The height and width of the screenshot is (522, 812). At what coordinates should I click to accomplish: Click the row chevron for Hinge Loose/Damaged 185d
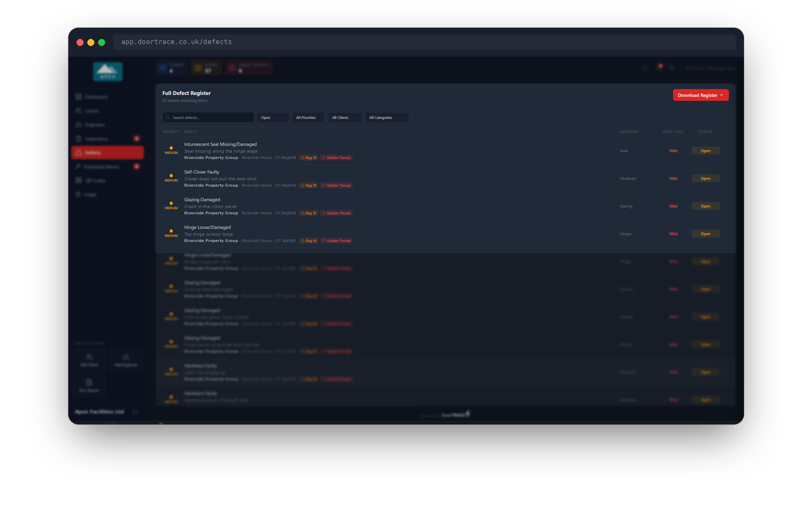(x=727, y=234)
